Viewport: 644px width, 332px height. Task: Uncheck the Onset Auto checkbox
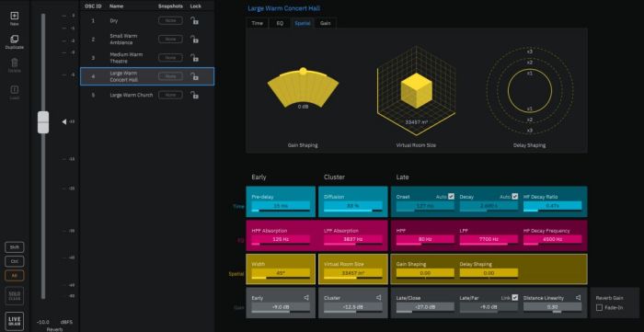pyautogui.click(x=452, y=197)
